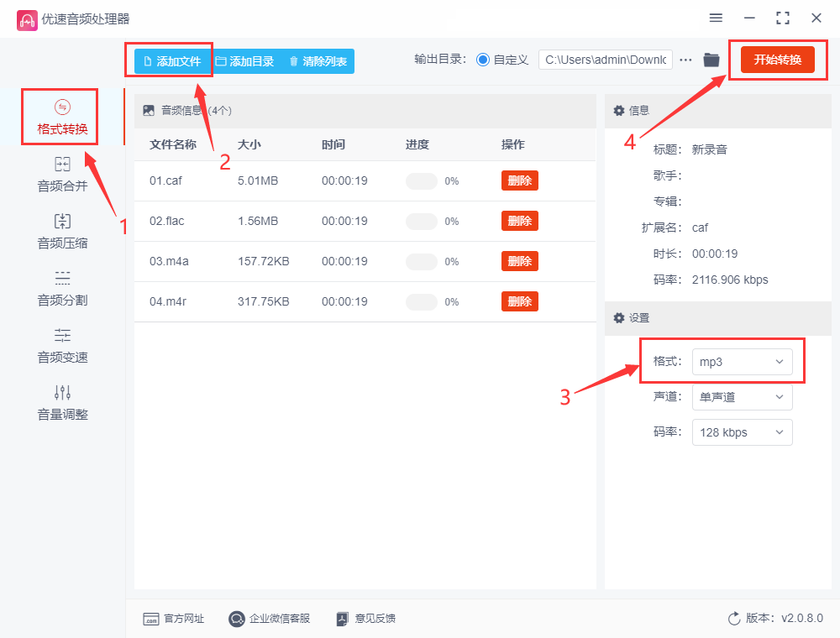
Task: Click the 大小 column header
Action: [249, 144]
